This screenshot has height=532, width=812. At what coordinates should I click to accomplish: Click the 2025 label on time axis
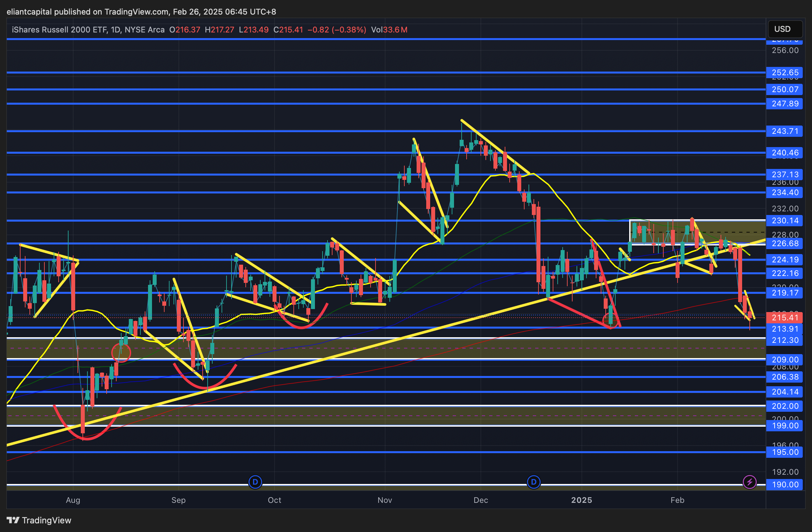(582, 500)
